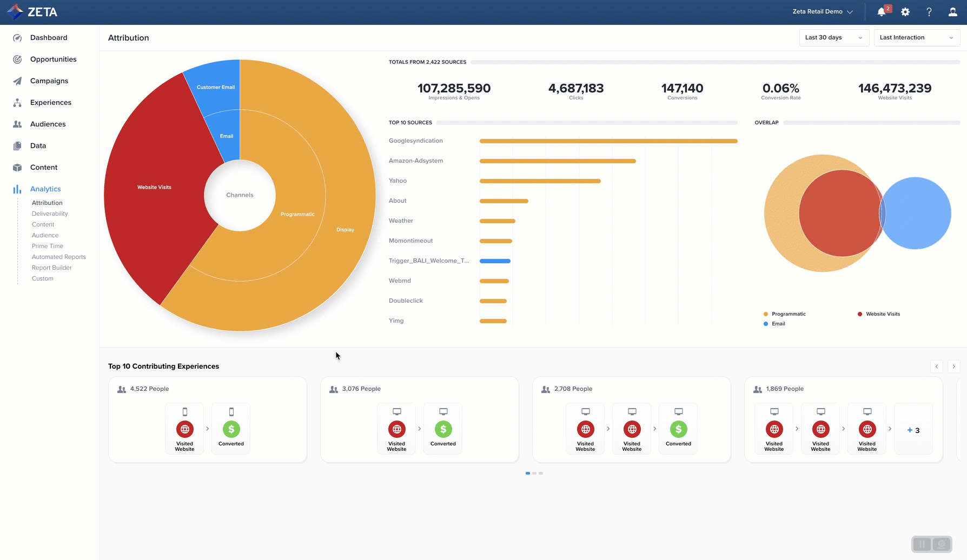Show next contributing experiences page
Image resolution: width=967 pixels, height=560 pixels.
click(x=953, y=366)
